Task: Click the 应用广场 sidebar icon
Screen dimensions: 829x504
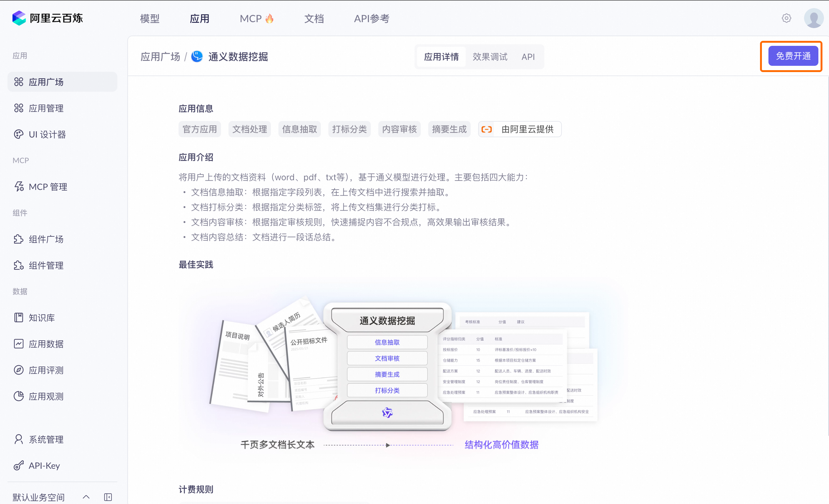Action: (19, 82)
